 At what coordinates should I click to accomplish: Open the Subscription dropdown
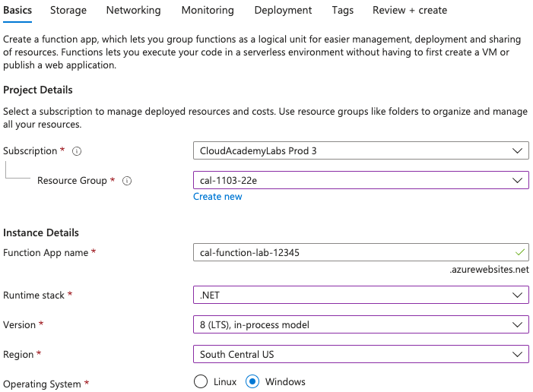click(360, 150)
